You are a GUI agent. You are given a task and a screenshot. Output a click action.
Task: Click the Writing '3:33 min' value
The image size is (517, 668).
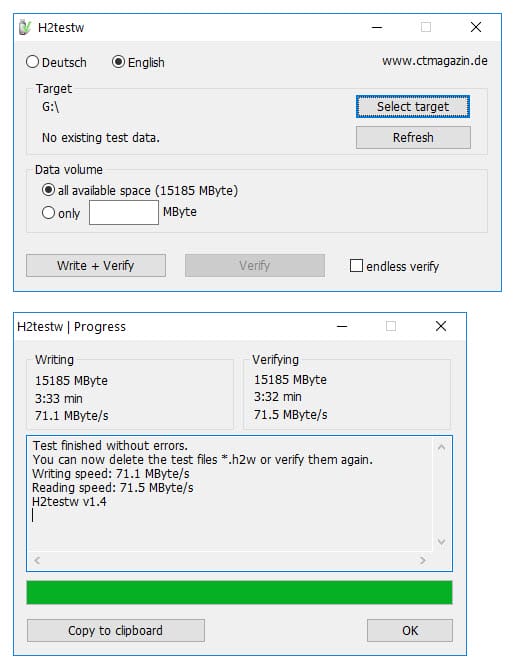pos(59,399)
